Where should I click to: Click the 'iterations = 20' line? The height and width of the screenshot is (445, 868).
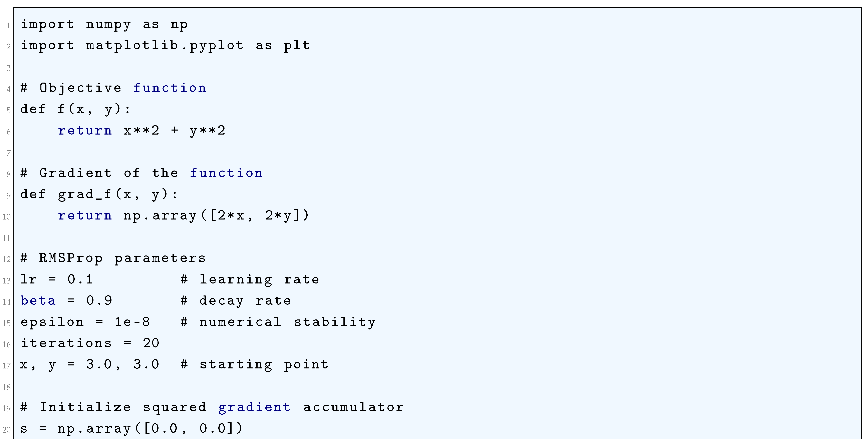pyautogui.click(x=90, y=343)
